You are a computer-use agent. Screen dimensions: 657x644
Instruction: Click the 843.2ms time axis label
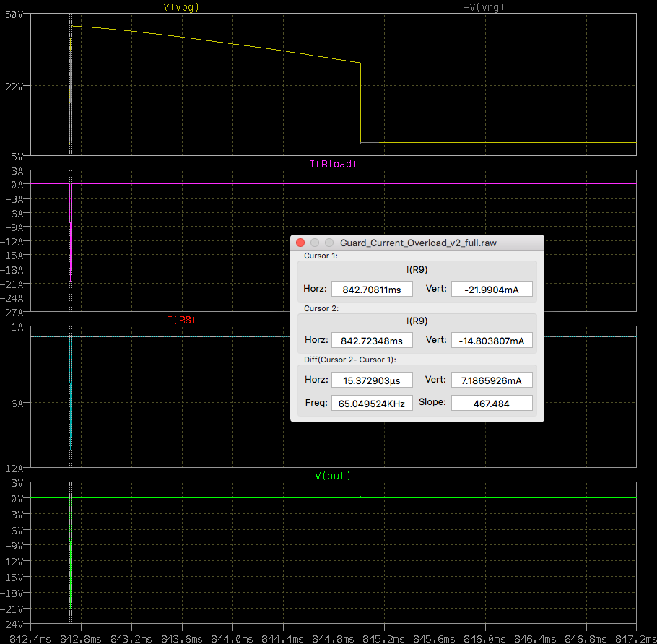[x=131, y=639]
